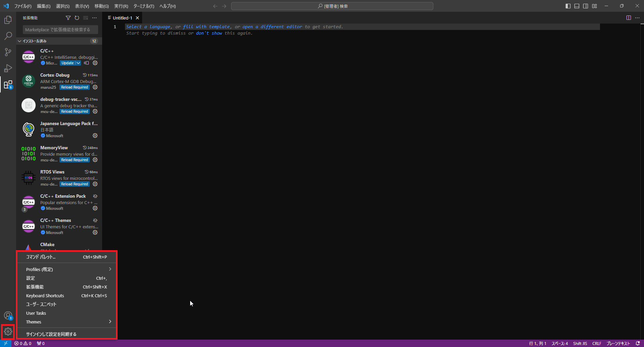Image resolution: width=644 pixels, height=347 pixels.
Task: Open gear settings for C/C++ extension
Action: pos(95,63)
